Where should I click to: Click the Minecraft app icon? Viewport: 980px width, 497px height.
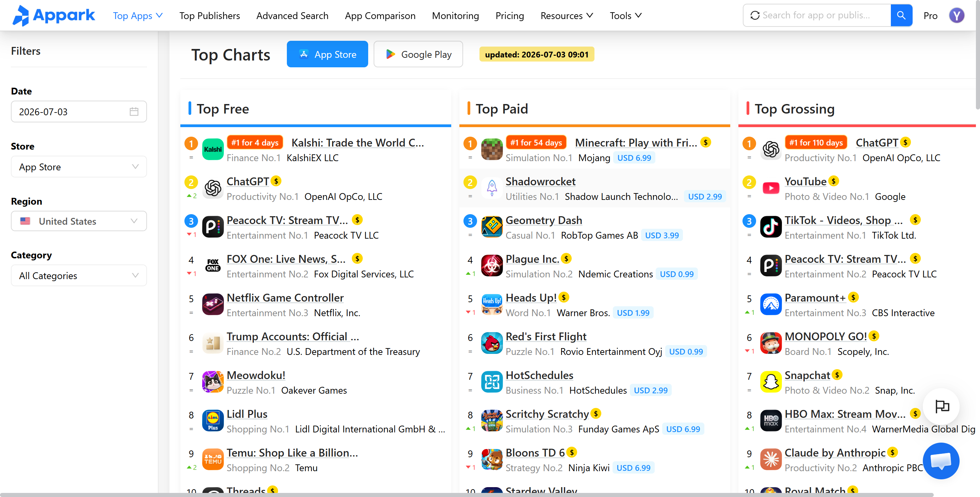point(491,149)
